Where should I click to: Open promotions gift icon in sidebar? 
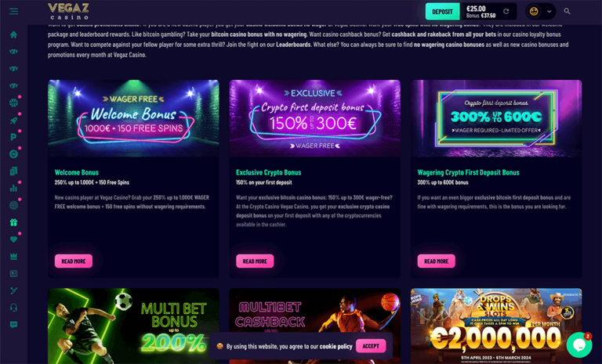pos(13,222)
